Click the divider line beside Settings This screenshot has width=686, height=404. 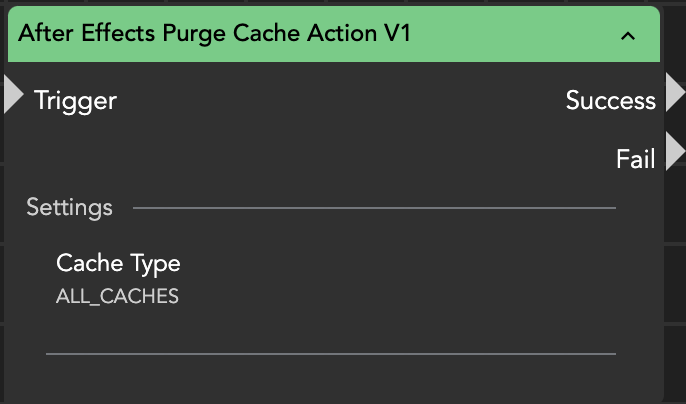[x=374, y=208]
